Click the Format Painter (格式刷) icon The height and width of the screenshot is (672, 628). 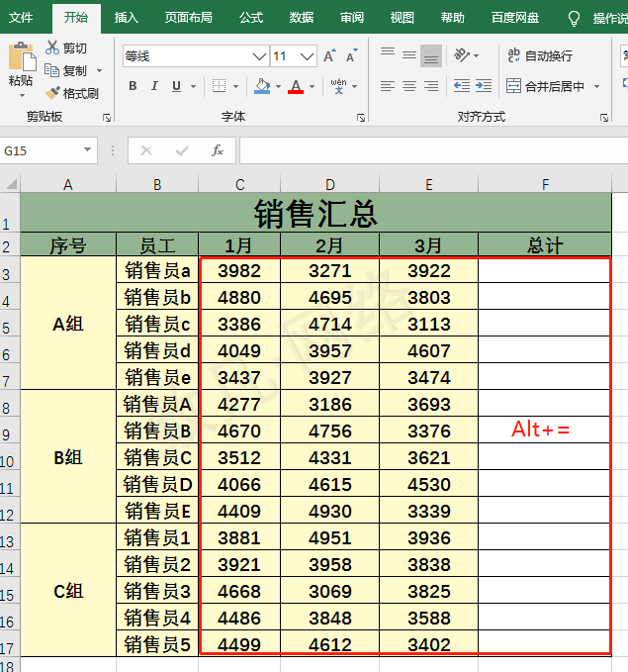(52, 93)
